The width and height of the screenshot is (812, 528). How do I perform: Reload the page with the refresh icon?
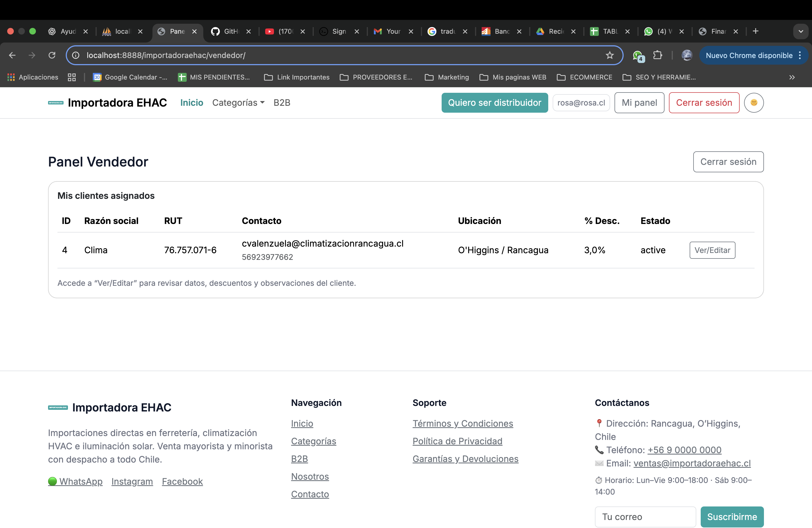[x=52, y=55]
